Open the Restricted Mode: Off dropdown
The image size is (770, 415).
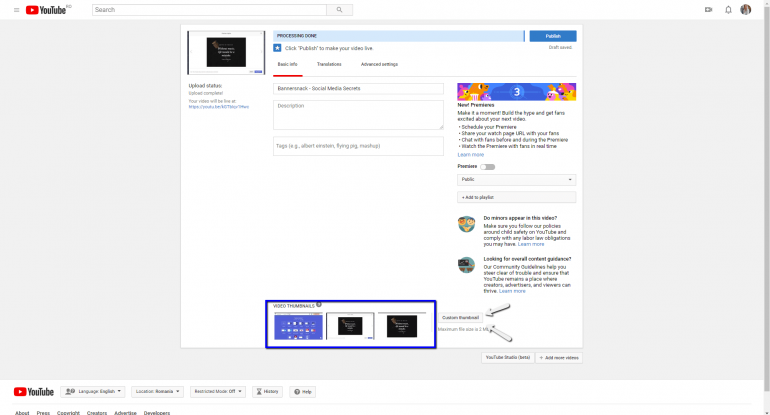click(218, 391)
